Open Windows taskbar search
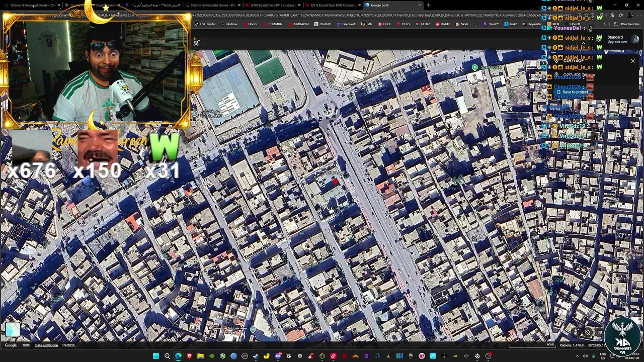This screenshot has height=362, width=644. [x=167, y=356]
